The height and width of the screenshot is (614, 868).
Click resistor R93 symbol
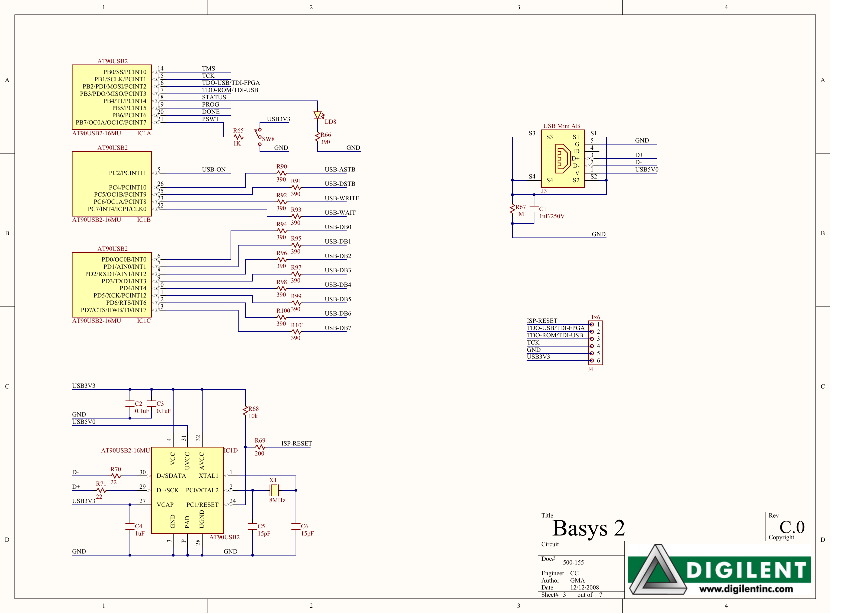click(296, 217)
